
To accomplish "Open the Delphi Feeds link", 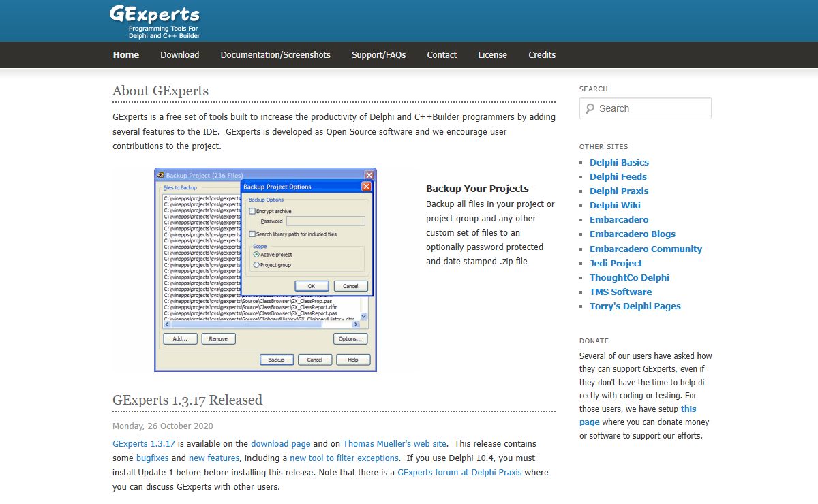I will coord(618,176).
